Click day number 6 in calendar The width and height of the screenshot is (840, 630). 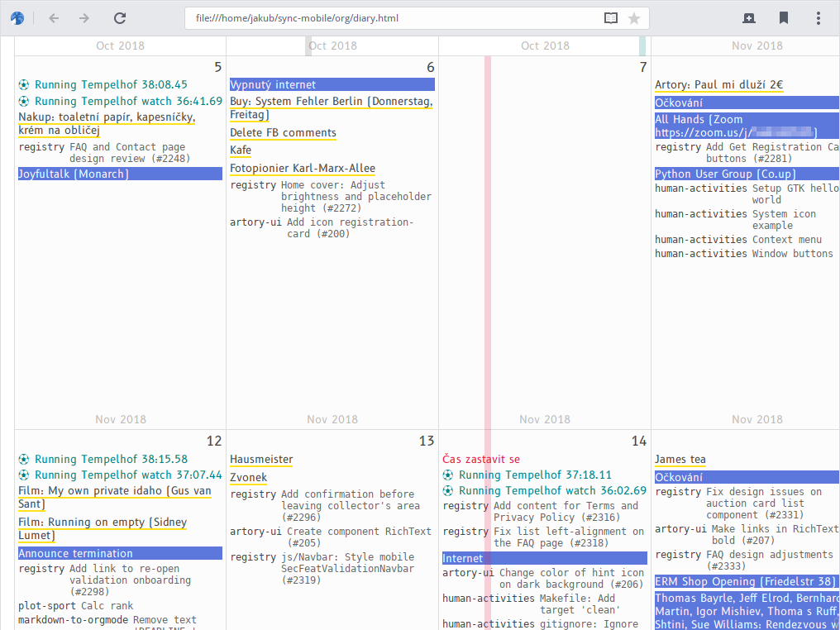click(x=430, y=68)
